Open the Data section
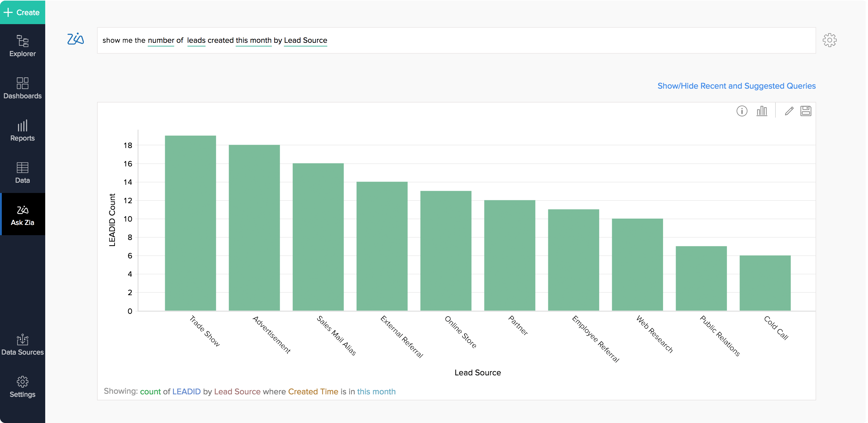This screenshot has width=868, height=423. pos(22,172)
